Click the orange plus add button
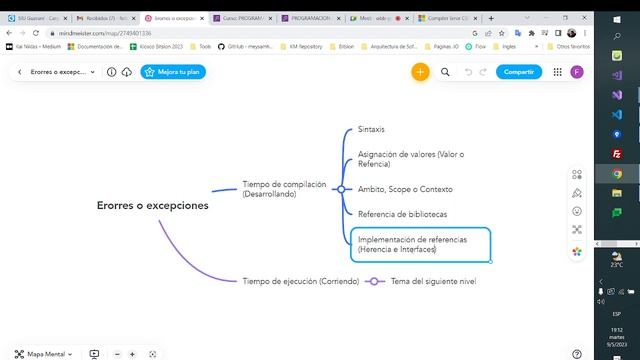 click(x=420, y=72)
